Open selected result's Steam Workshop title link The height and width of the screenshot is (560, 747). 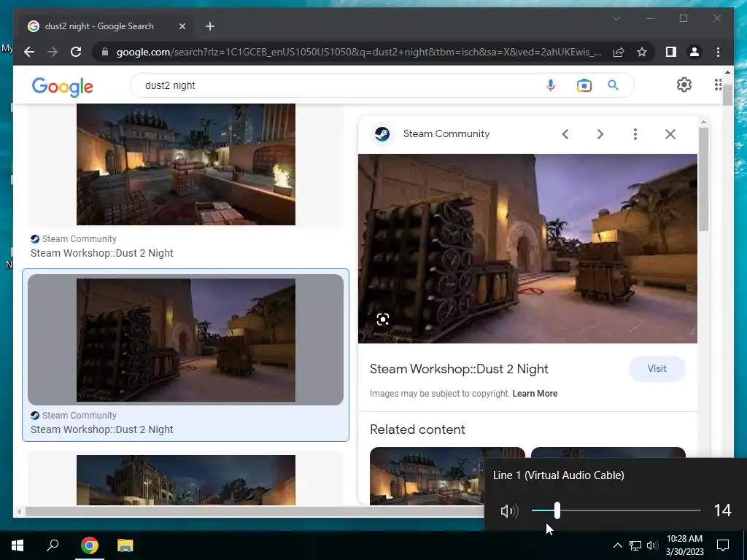[102, 429]
